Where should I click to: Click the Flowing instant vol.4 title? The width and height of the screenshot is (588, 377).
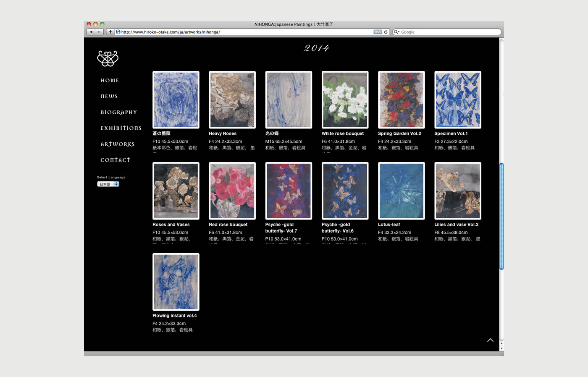175,316
